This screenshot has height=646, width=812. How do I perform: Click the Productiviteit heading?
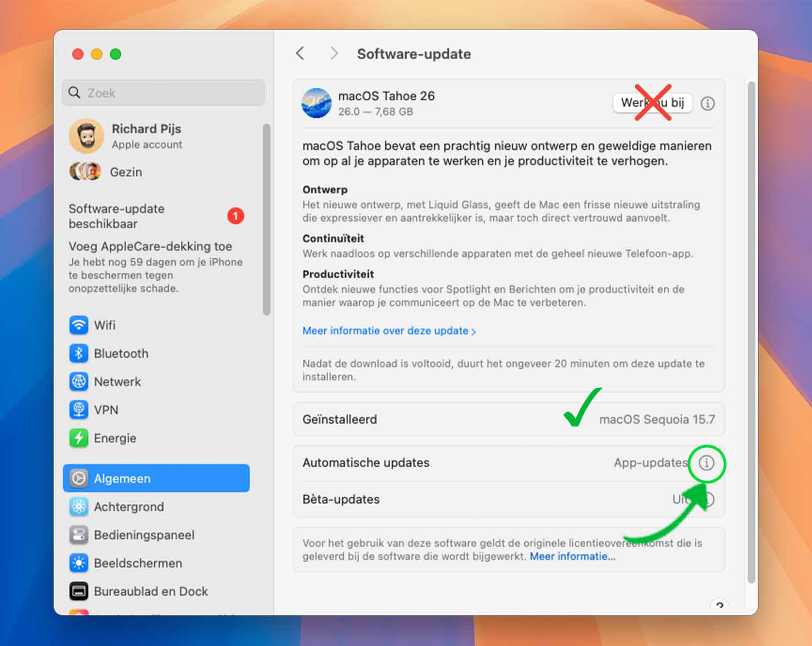click(x=338, y=274)
